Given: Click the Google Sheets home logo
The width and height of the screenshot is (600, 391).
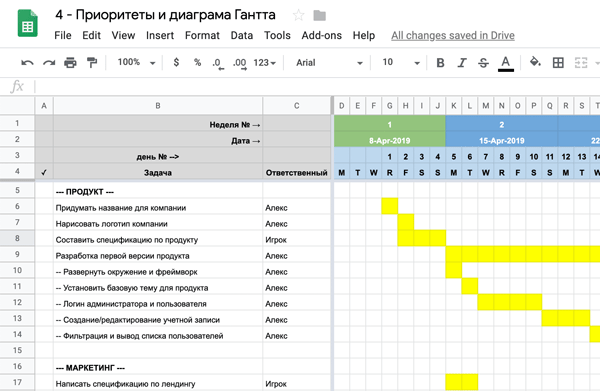Looking at the screenshot, I should point(28,24).
